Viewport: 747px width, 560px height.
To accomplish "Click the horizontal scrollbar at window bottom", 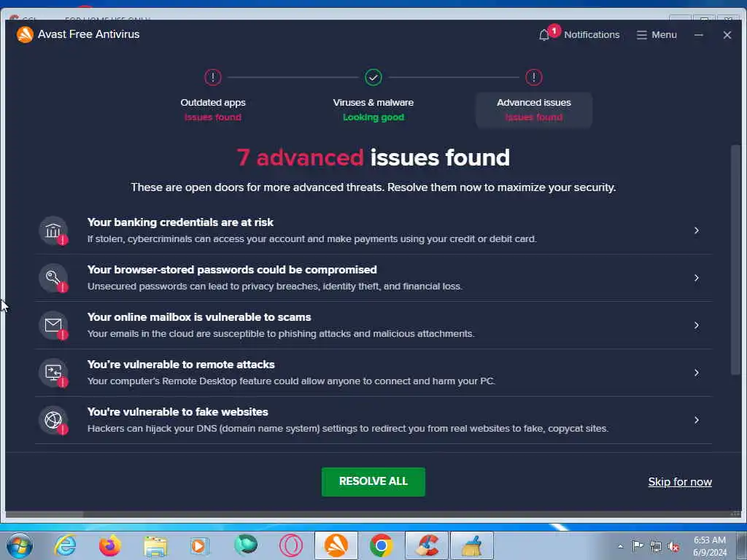I will pos(44,514).
